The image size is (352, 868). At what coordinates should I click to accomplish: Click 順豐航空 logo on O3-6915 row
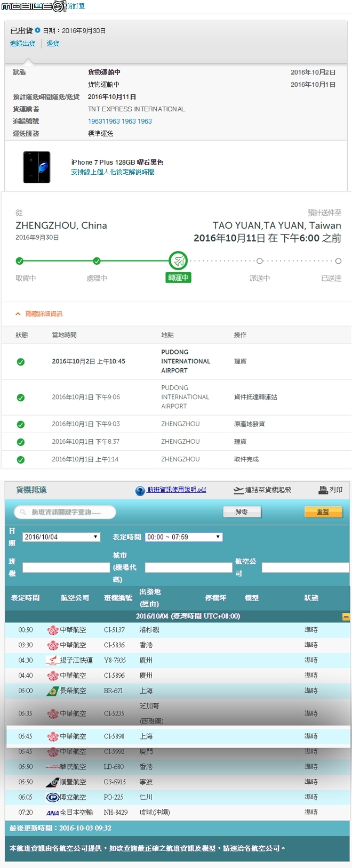coord(52,782)
